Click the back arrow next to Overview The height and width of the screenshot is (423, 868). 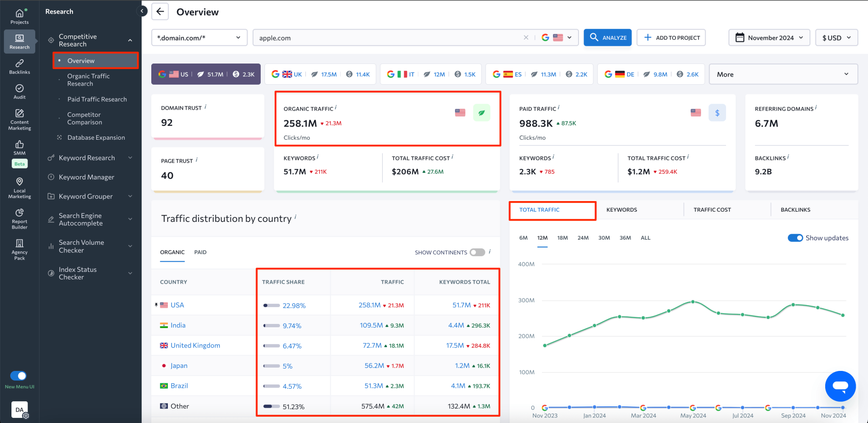point(160,12)
